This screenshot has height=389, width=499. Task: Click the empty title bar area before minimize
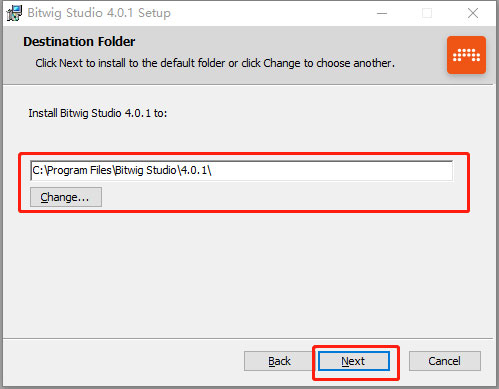tap(267, 13)
